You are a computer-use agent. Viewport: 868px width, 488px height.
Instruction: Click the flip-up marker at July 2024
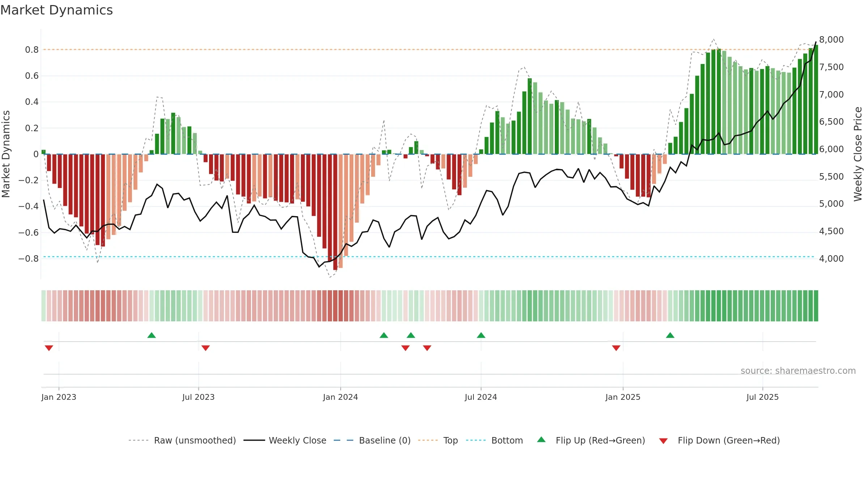pos(481,335)
